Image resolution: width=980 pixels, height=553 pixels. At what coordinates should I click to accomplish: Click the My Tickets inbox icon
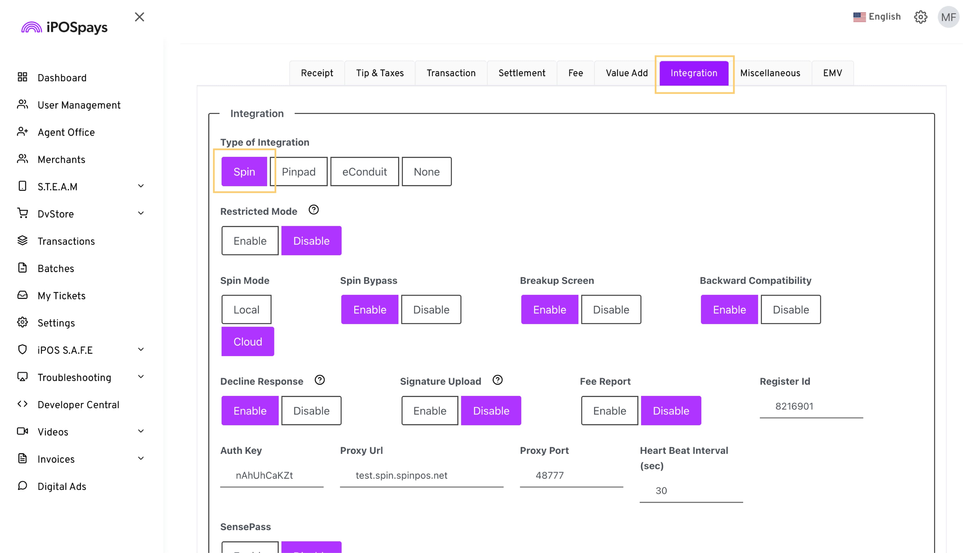click(x=22, y=295)
